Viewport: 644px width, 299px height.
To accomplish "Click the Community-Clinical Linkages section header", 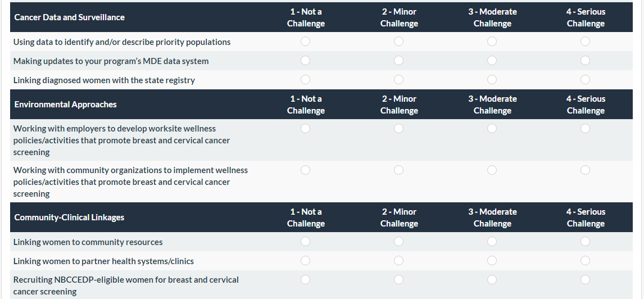I will click(69, 218).
